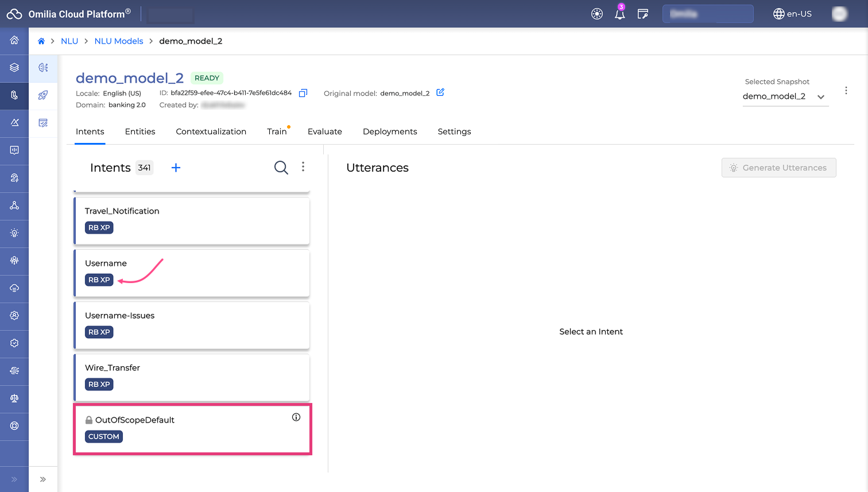Click the balance scales sidebar icon
Image resolution: width=868 pixels, height=492 pixels.
14,398
